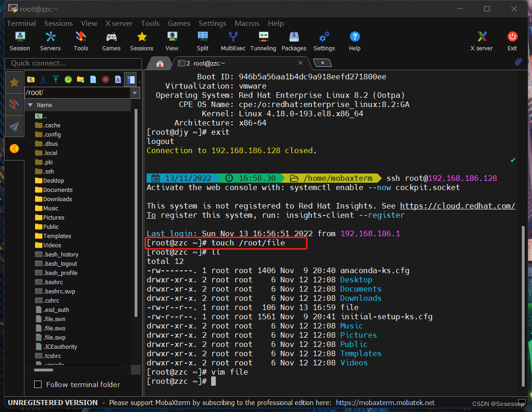Viewport: 532px width, 412px height.
Task: Switch to the home tab
Action: click(x=160, y=64)
